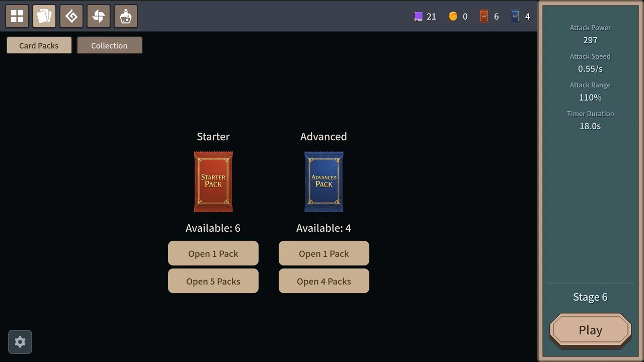
Task: Click the gold coin currency icon
Action: tap(453, 17)
